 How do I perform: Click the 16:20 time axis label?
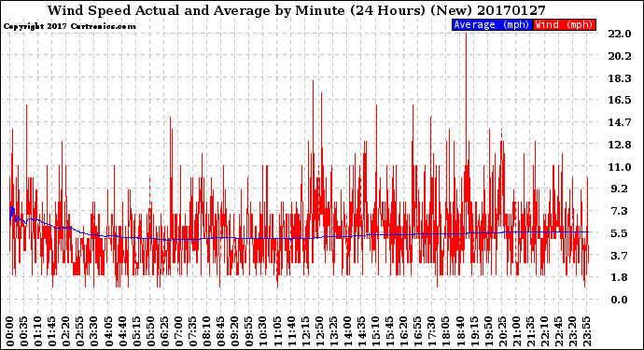pos(404,331)
